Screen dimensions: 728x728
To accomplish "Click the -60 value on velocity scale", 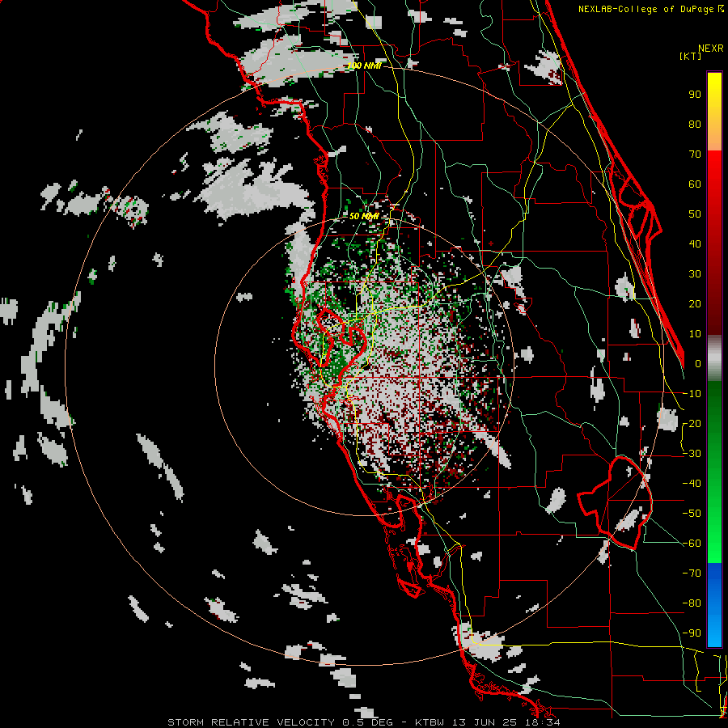I will (x=692, y=544).
